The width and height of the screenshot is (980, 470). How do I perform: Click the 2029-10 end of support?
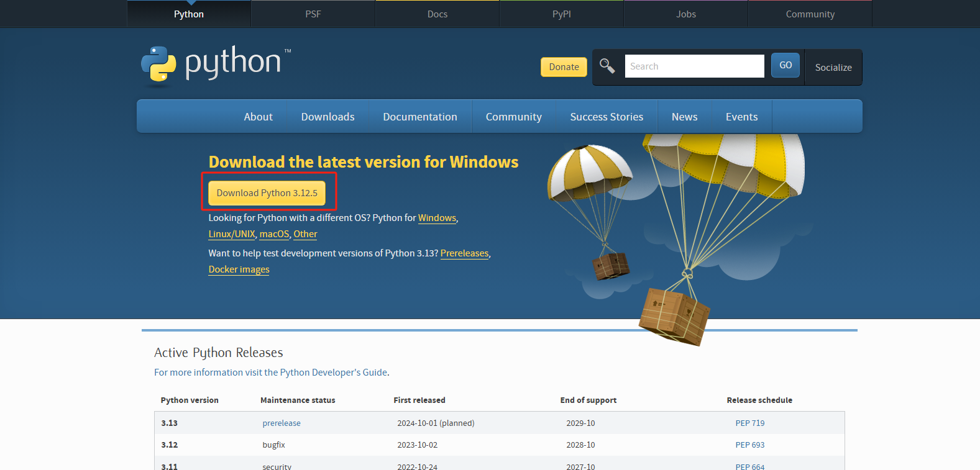pyautogui.click(x=580, y=423)
